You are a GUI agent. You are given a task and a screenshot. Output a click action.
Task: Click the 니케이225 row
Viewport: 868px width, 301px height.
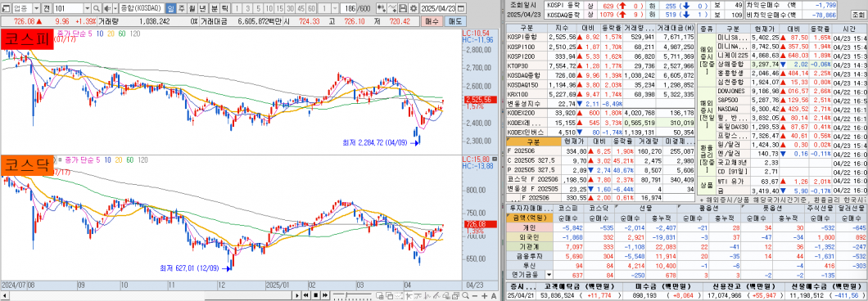[792, 56]
